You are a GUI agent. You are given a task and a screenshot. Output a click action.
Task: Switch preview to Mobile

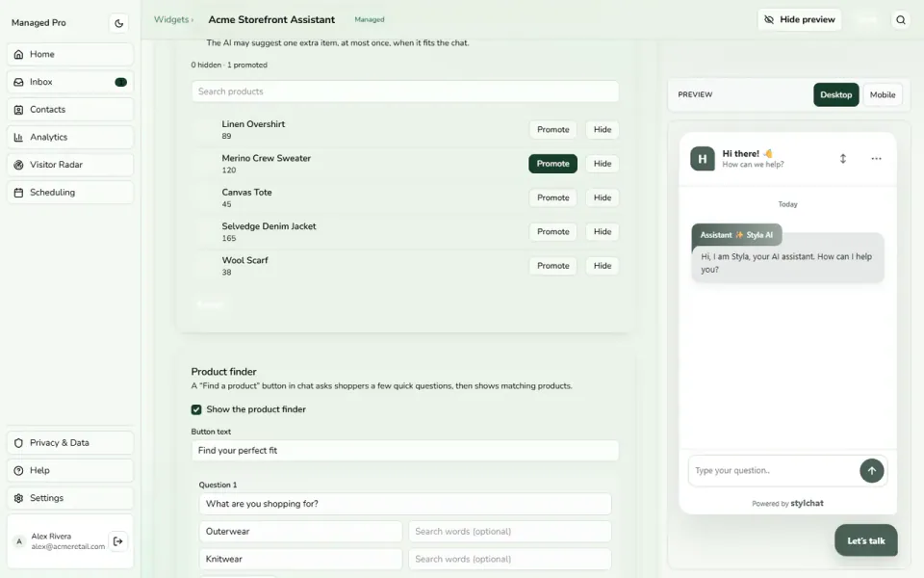(x=883, y=95)
